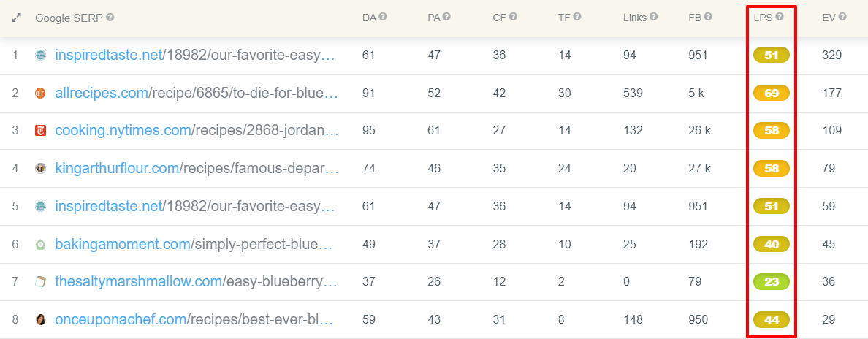
Task: Click the FB column help icon
Action: pos(708,18)
